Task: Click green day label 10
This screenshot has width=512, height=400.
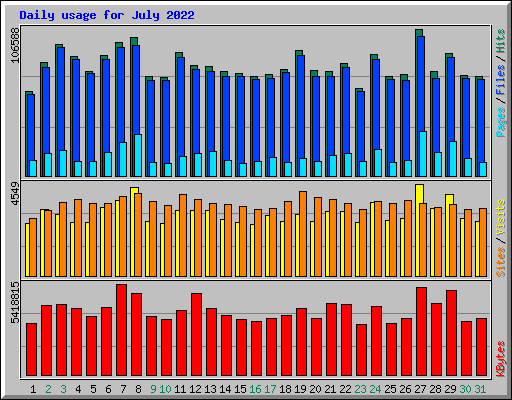Action: pos(165,389)
